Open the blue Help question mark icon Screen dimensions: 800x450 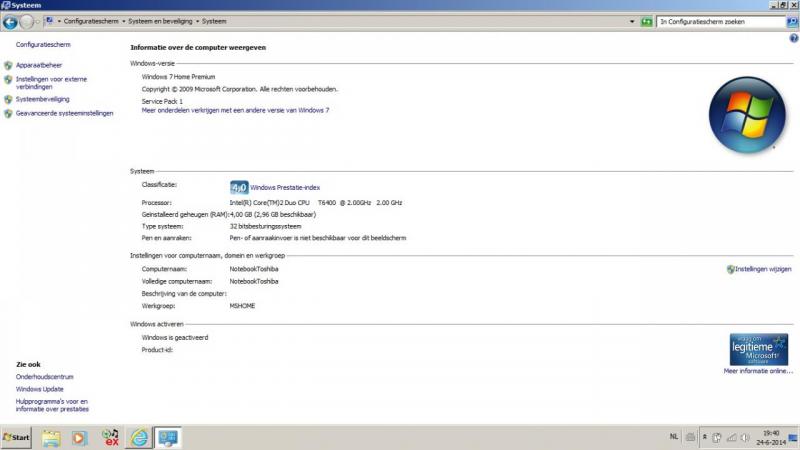[x=794, y=38]
